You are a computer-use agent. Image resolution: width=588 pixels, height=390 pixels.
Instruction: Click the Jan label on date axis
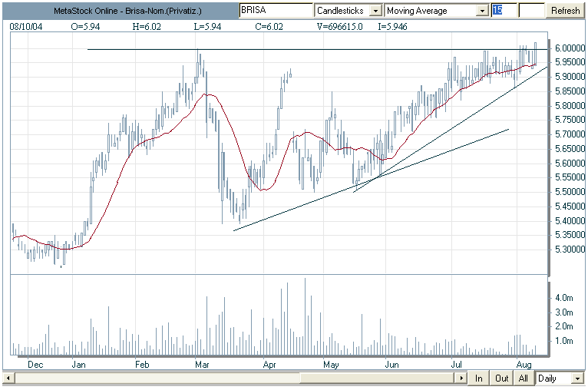point(79,364)
